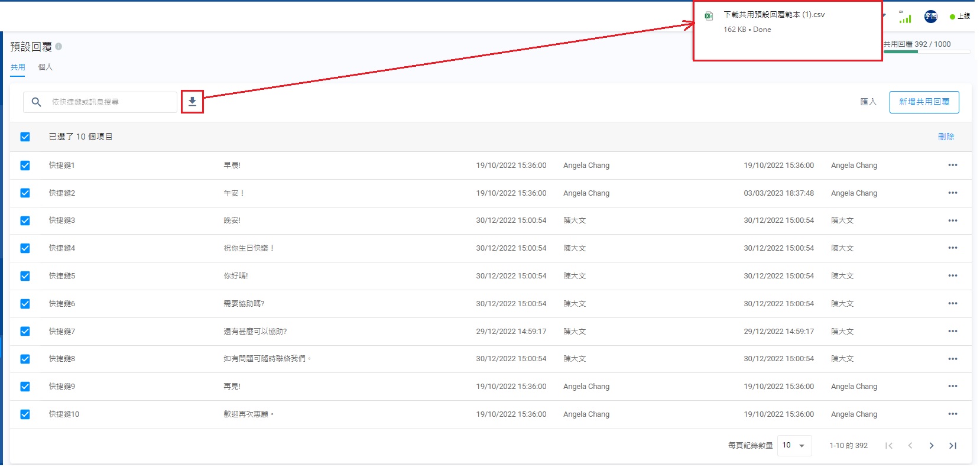Click the message text 再見!
This screenshot has width=980, height=467.
[x=232, y=387]
